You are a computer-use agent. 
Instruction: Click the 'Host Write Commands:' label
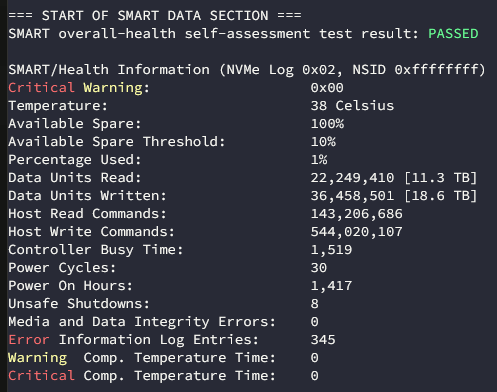pyautogui.click(x=91, y=232)
